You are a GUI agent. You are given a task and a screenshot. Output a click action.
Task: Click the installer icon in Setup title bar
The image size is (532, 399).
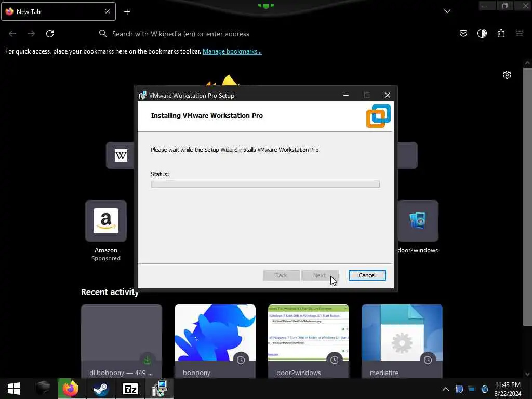pyautogui.click(x=143, y=96)
